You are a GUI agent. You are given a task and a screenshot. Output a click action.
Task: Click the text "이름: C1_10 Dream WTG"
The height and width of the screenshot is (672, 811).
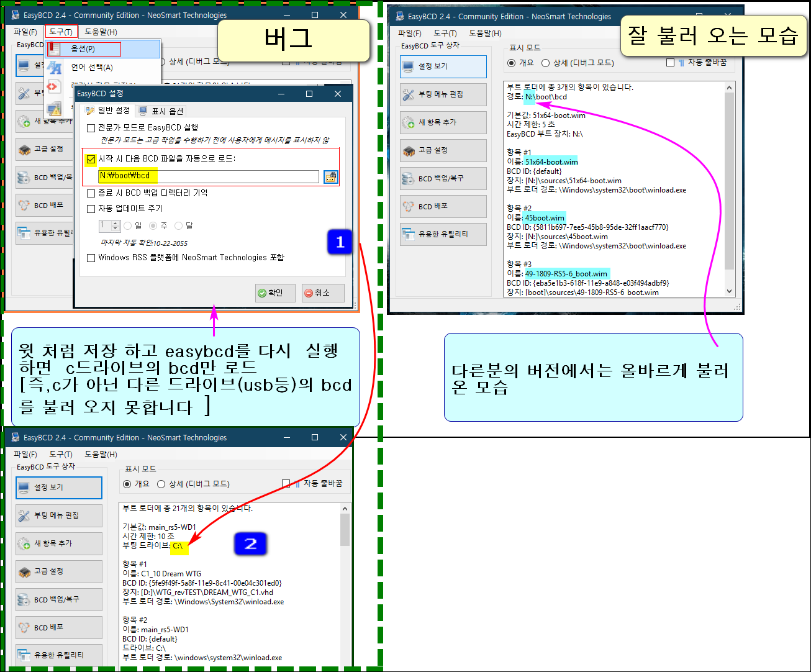pyautogui.click(x=161, y=574)
